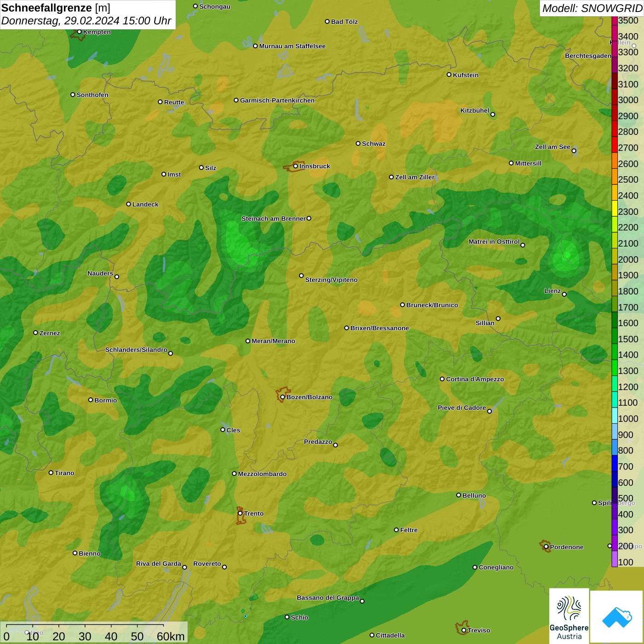This screenshot has height=644, width=644.
Task: Click the 60km mark on scale bar
Action: point(170,636)
